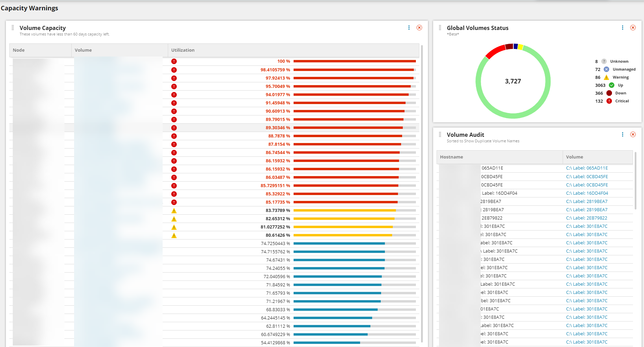
Task: Click the critical icon next to 86.74544 %
Action: 174,153
